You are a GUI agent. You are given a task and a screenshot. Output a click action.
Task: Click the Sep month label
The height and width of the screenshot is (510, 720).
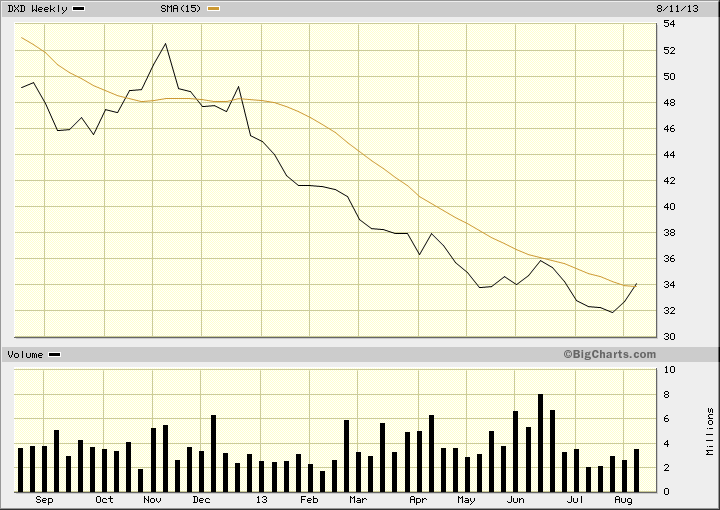[x=44, y=500]
